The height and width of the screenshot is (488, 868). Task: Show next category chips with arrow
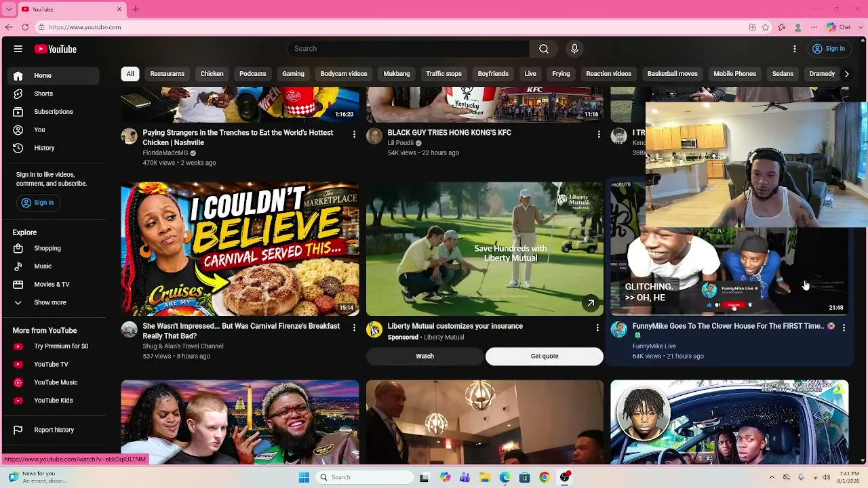(846, 74)
